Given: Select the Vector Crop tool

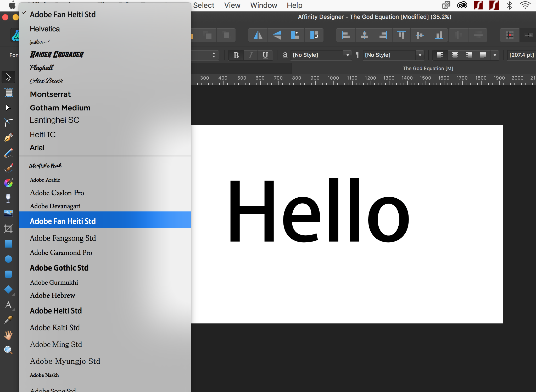Looking at the screenshot, I should point(8,229).
